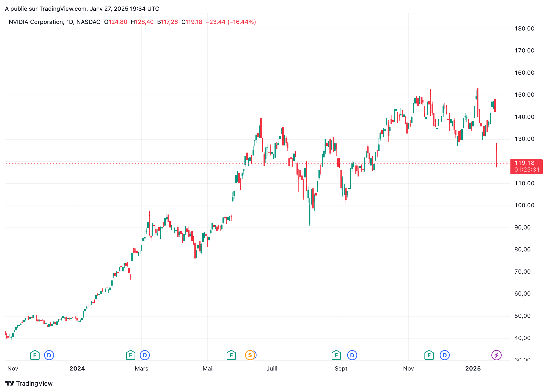Click the Mai label on time axis
The image size is (550, 392).
pyautogui.click(x=208, y=369)
